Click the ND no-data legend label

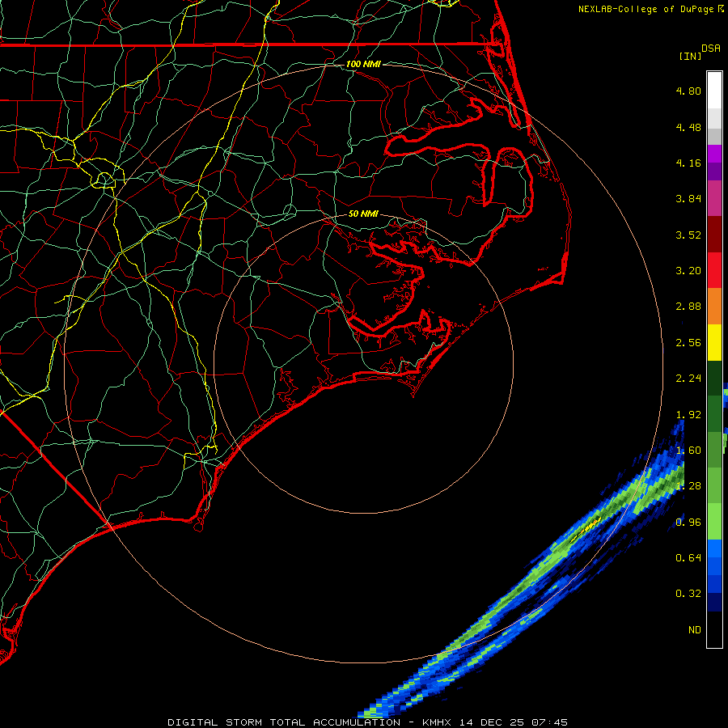(x=695, y=630)
